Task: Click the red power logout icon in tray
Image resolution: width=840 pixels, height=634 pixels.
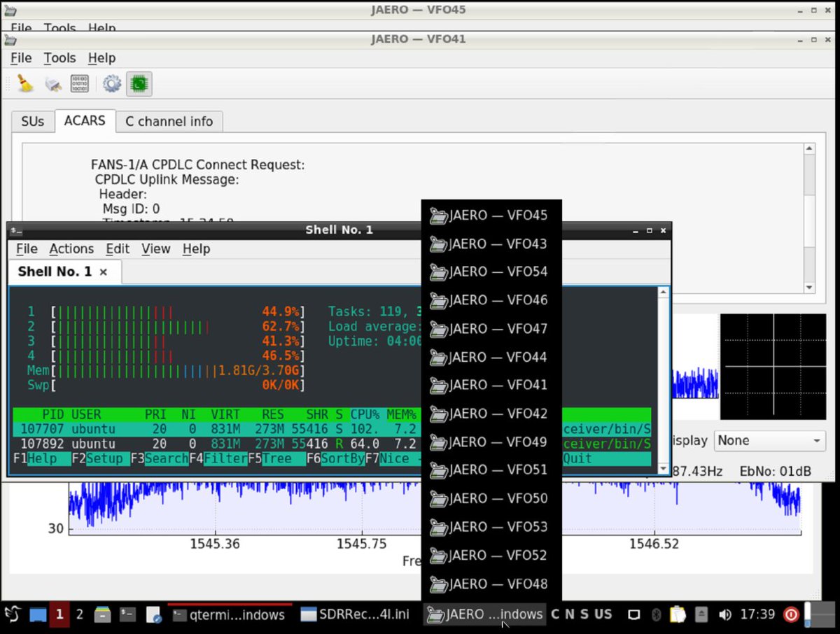Action: (791, 614)
